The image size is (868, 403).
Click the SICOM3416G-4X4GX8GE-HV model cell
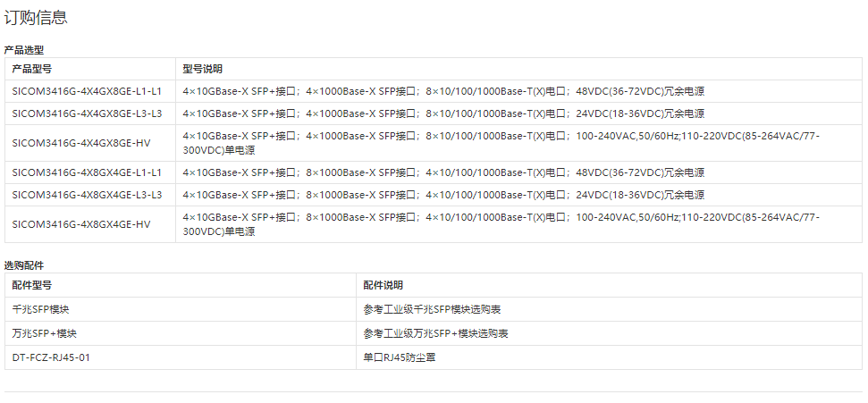point(80,143)
